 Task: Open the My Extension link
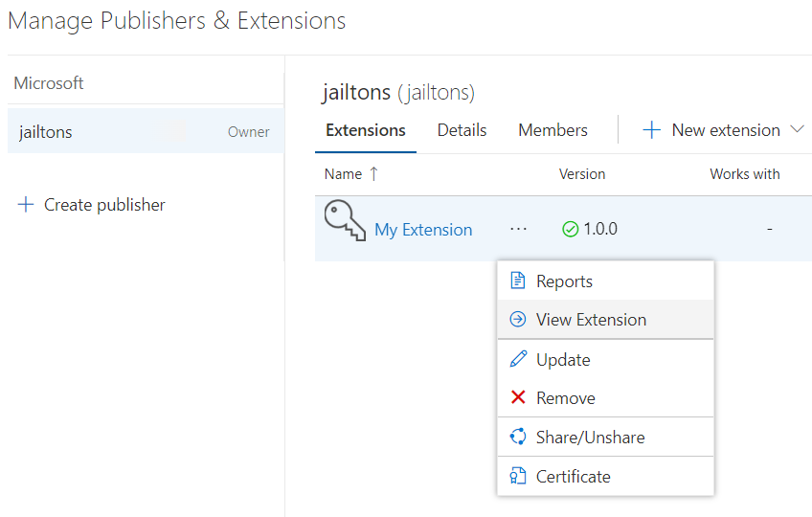click(x=423, y=230)
